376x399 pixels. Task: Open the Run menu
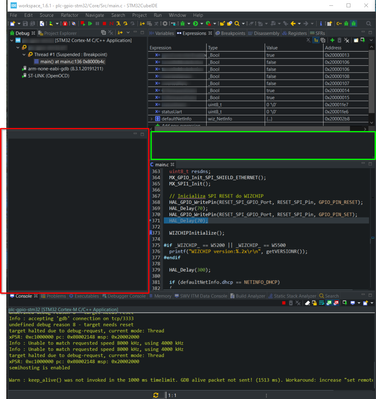coord(158,15)
